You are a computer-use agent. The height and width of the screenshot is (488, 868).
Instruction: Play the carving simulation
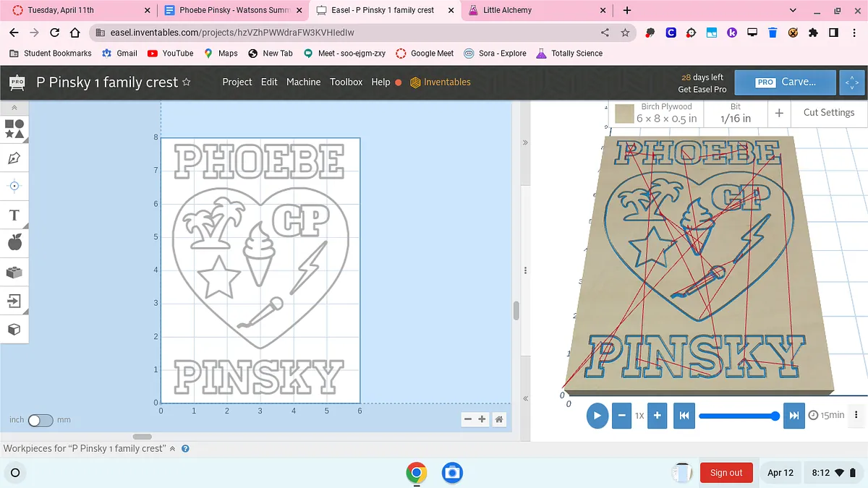(x=597, y=416)
